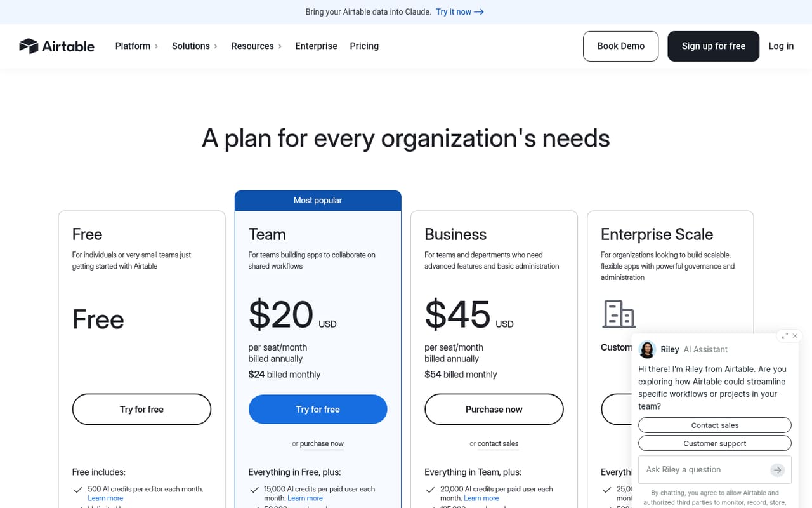This screenshot has height=508, width=812.
Task: Click checkmark beside 500 AI credits
Action: (x=78, y=490)
